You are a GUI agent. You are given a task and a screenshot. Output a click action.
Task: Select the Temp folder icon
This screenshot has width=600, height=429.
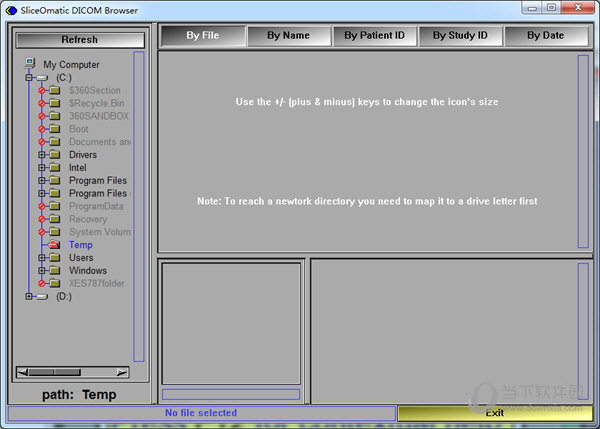[x=55, y=245]
